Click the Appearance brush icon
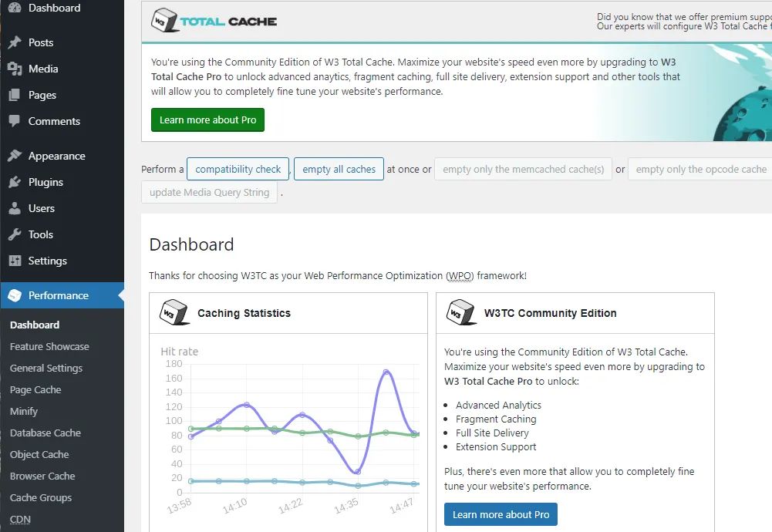Viewport: 772px width, 532px height. [x=15, y=156]
